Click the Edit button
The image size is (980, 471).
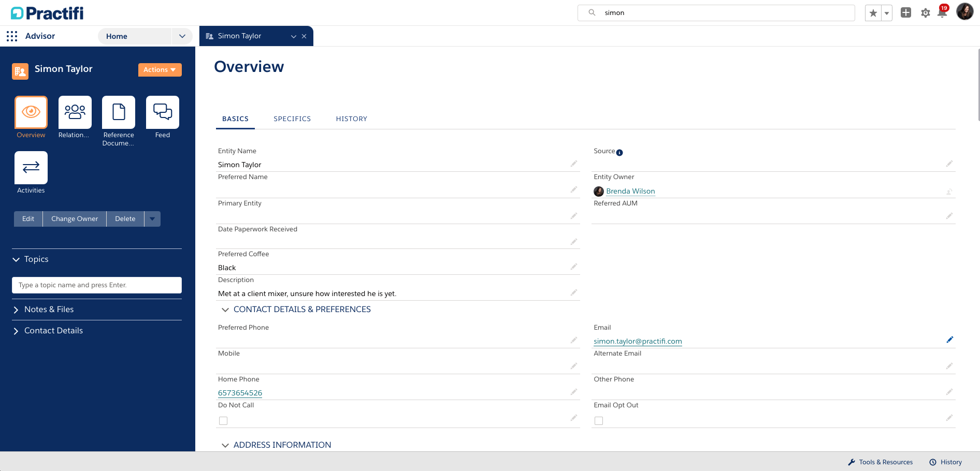(x=28, y=219)
